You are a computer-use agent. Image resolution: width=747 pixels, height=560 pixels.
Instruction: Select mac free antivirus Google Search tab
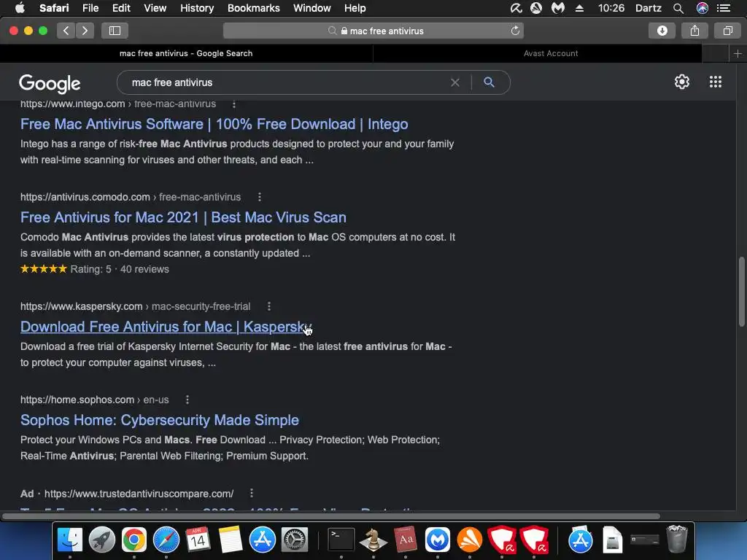pyautogui.click(x=186, y=53)
